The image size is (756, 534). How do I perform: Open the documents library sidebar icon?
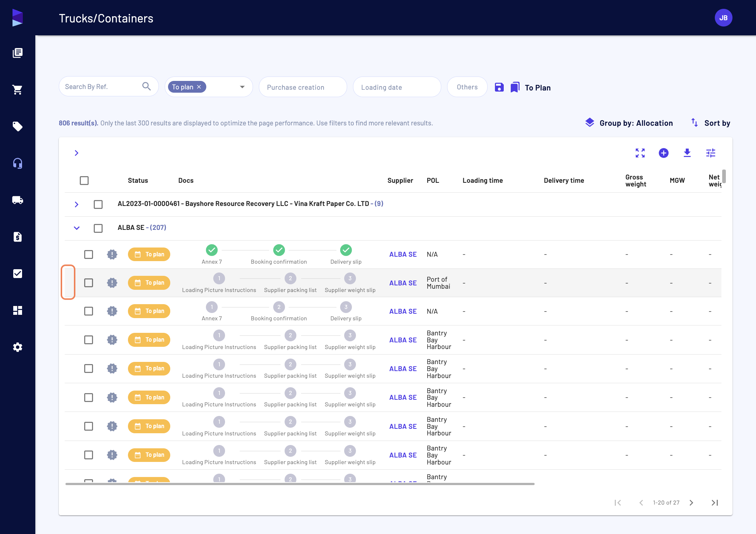[x=18, y=53]
